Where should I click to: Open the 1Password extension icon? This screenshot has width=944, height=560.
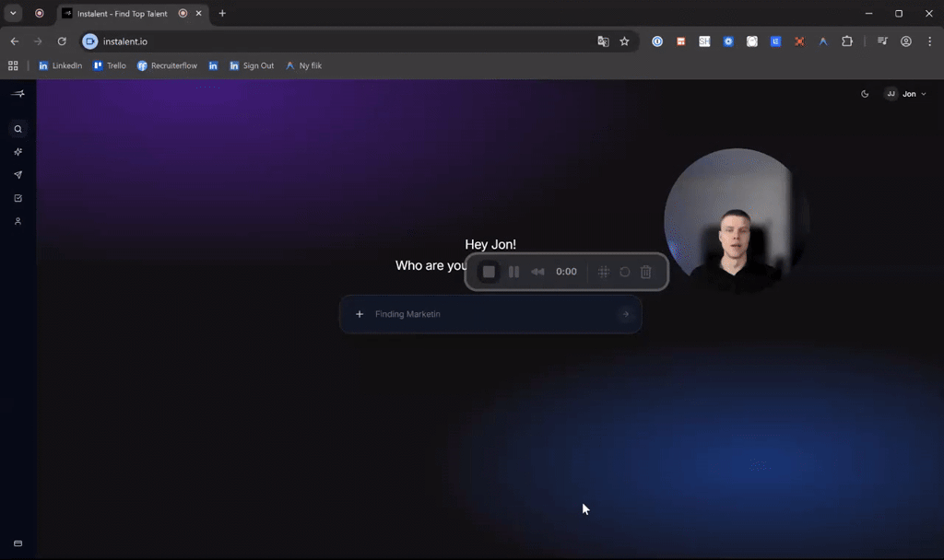657,41
